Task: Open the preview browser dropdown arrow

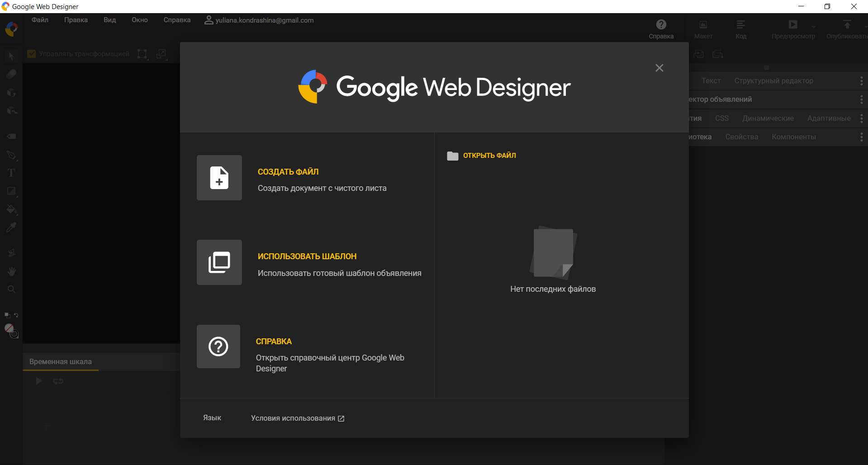Action: (x=814, y=27)
